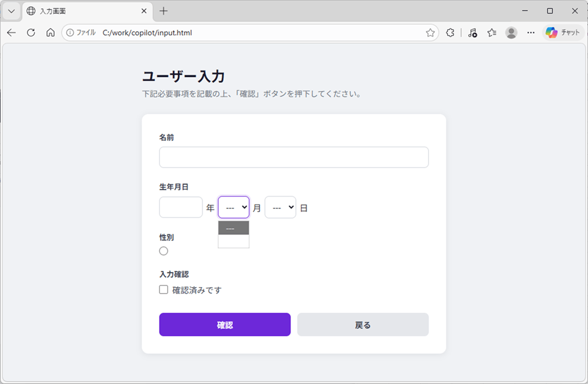The image size is (588, 384).
Task: Reload the page with the refresh icon
Action: coord(31,33)
